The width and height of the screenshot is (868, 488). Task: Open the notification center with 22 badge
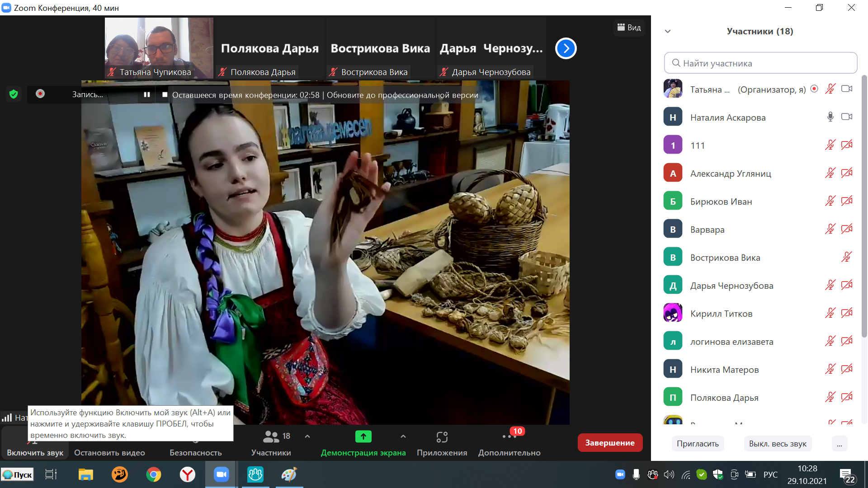[x=847, y=475]
